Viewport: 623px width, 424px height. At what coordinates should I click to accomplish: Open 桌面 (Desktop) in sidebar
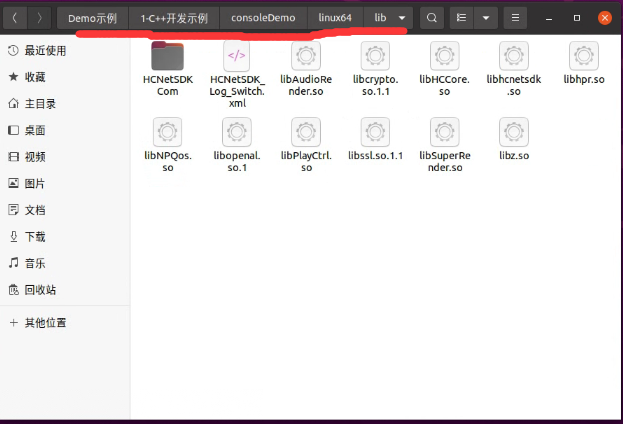[65, 130]
